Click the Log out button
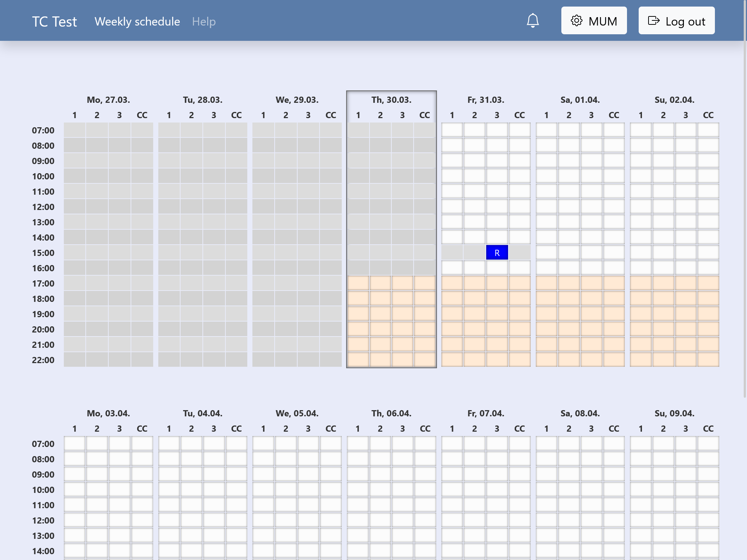The height and width of the screenshot is (560, 747). tap(677, 20)
